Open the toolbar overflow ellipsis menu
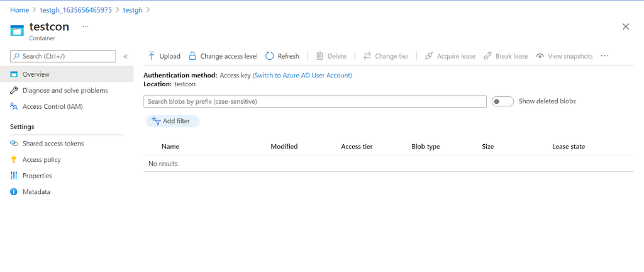Viewport: 644px width, 272px height. (x=604, y=56)
